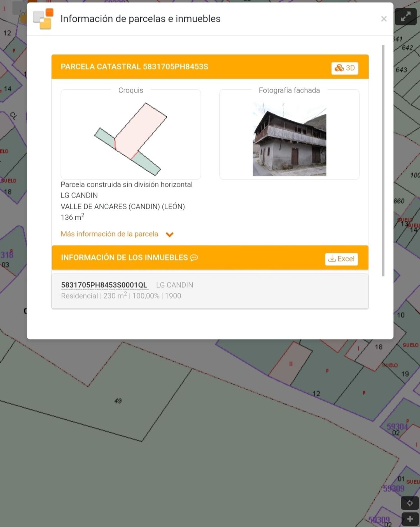Click the chevron next to Más información

coord(170,235)
